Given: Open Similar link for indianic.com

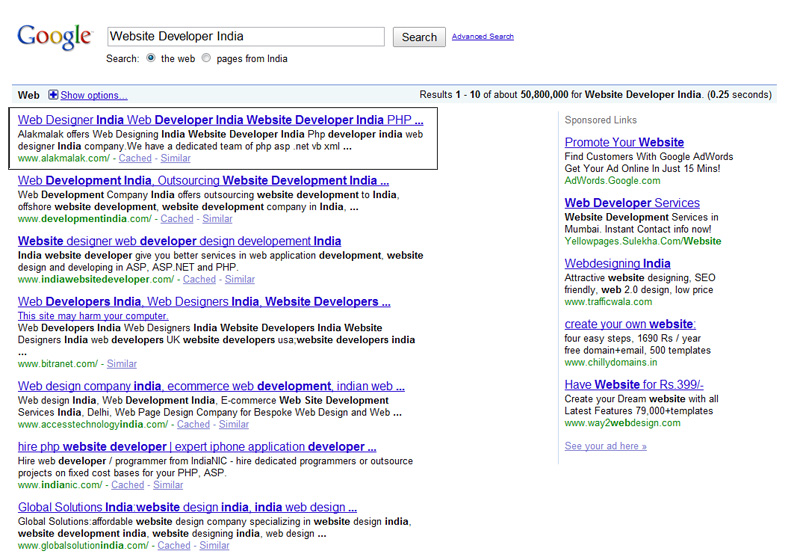Looking at the screenshot, I should coord(168,485).
